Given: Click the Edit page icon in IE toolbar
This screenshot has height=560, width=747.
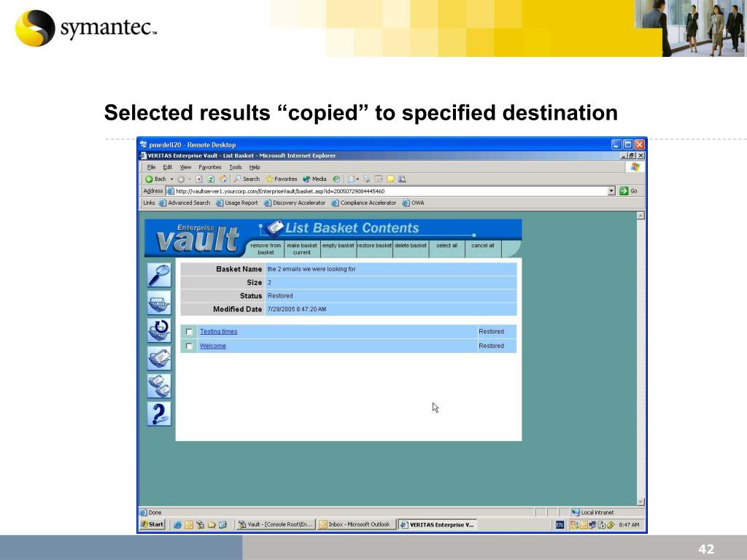Looking at the screenshot, I should (x=379, y=179).
